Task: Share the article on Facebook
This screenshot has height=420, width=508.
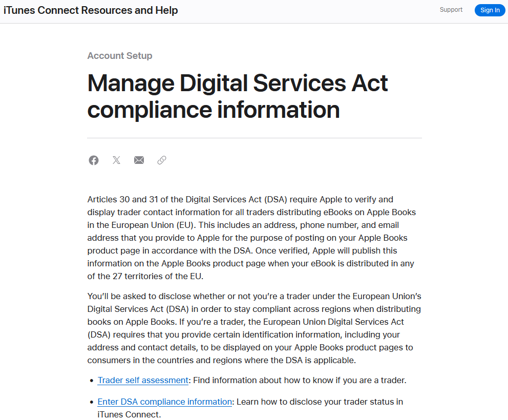Action: click(94, 160)
